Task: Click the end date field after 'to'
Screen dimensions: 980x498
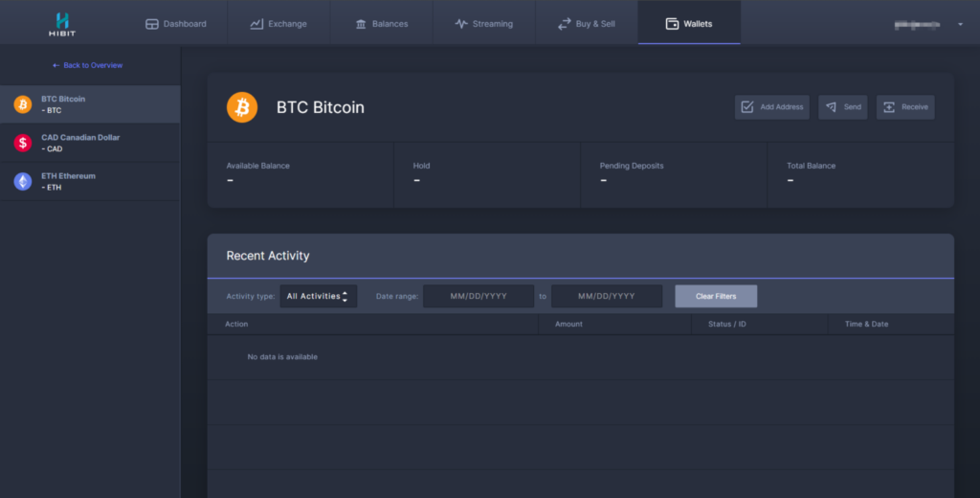Action: [606, 296]
